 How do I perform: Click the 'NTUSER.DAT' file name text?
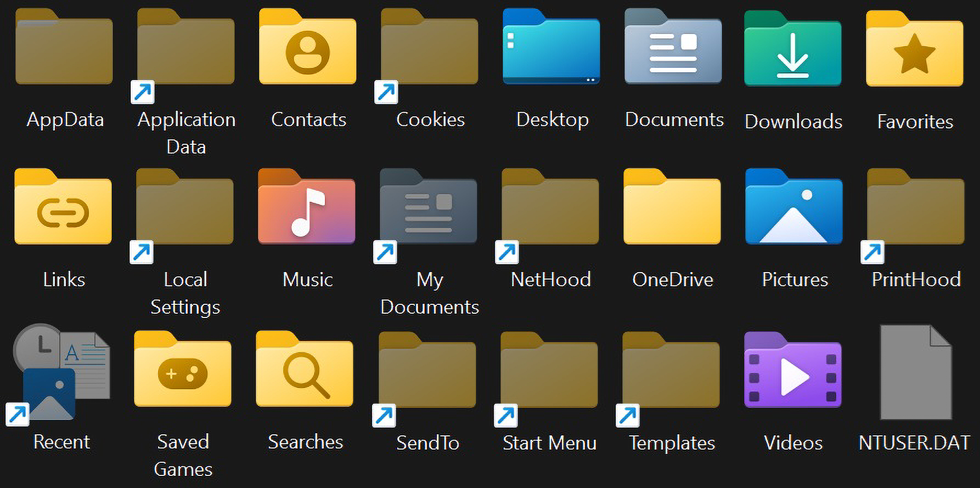[x=914, y=443]
